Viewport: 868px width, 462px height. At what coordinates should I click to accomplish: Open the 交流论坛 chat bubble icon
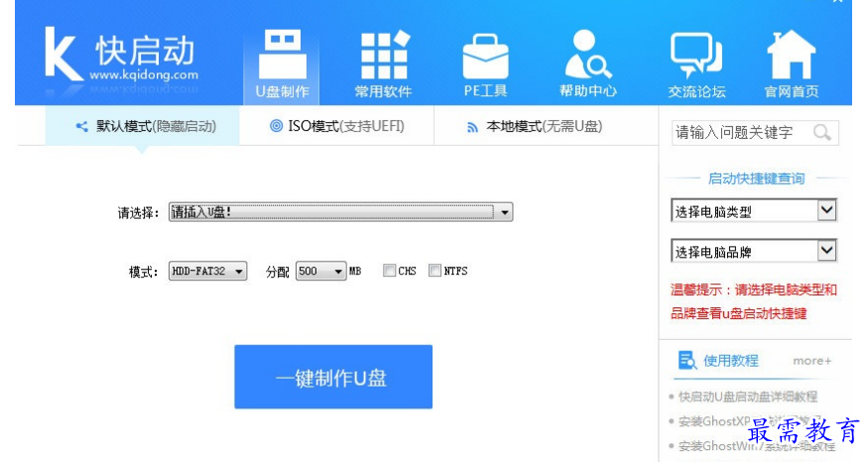695,56
